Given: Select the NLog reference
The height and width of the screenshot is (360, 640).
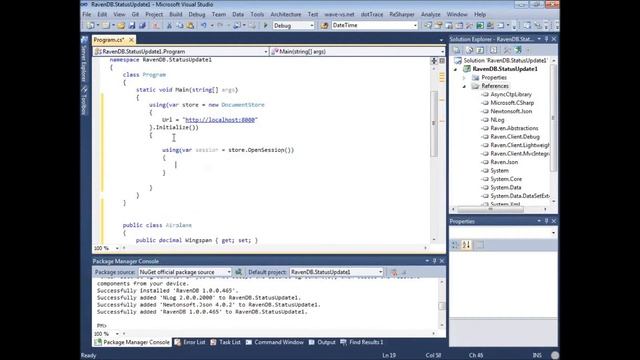Looking at the screenshot, I should click(497, 120).
